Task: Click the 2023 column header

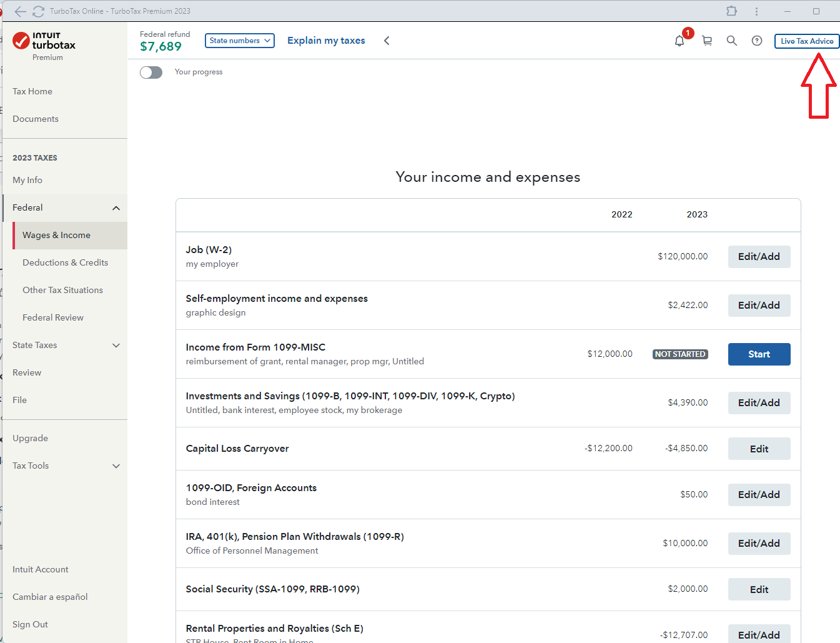Action: click(x=697, y=214)
